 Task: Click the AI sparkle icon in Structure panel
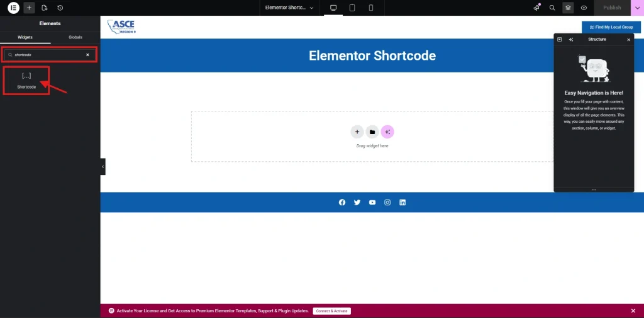click(x=571, y=40)
